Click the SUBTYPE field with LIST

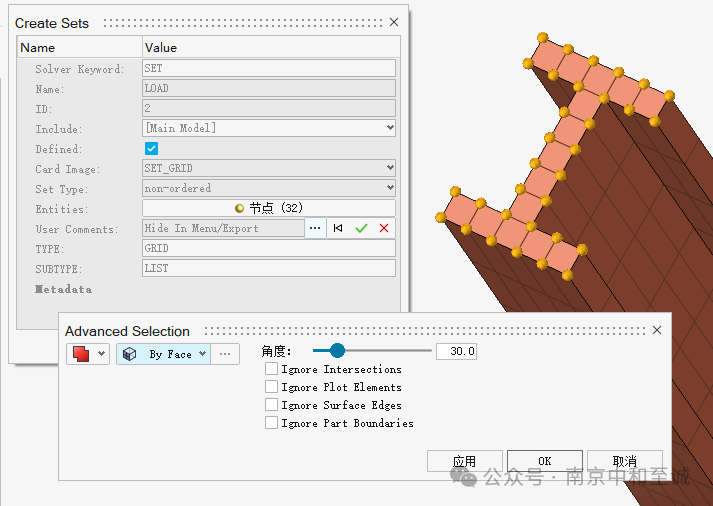(269, 268)
